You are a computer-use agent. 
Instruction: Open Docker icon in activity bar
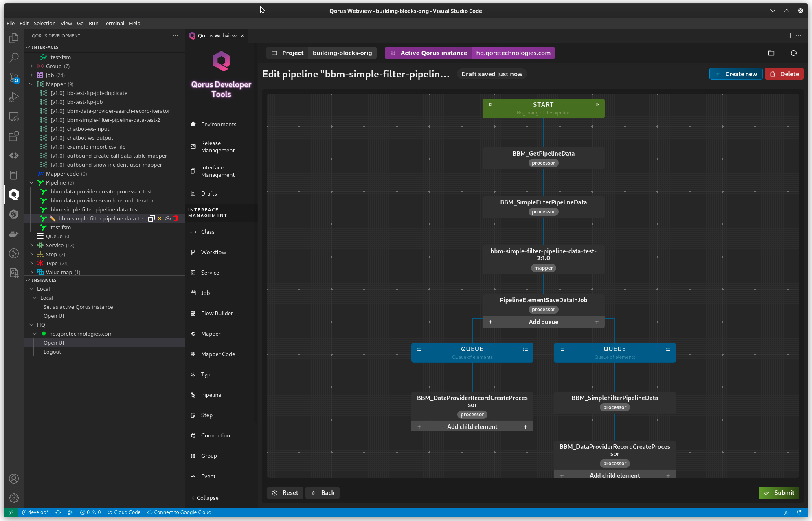click(14, 234)
